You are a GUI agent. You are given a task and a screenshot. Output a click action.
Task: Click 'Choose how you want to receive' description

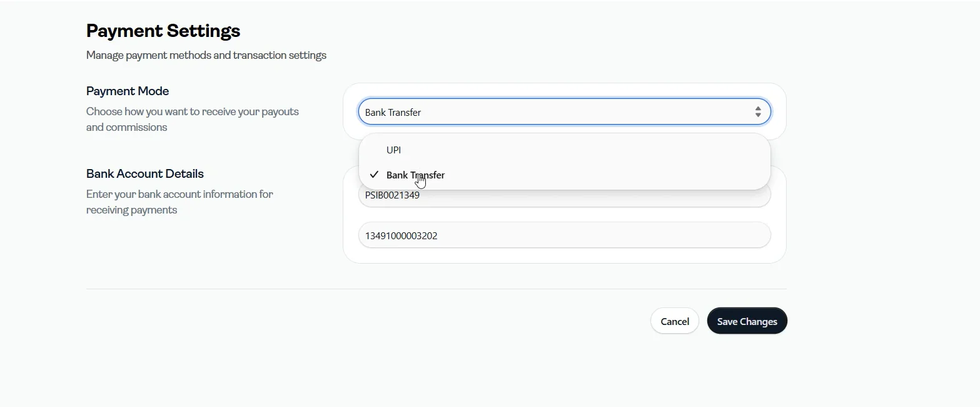click(x=193, y=119)
